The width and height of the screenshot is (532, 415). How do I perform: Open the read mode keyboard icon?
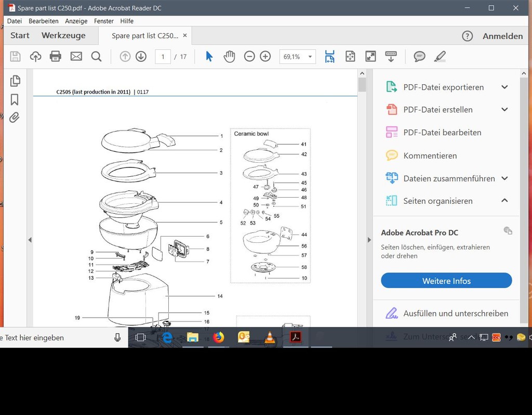391,56
